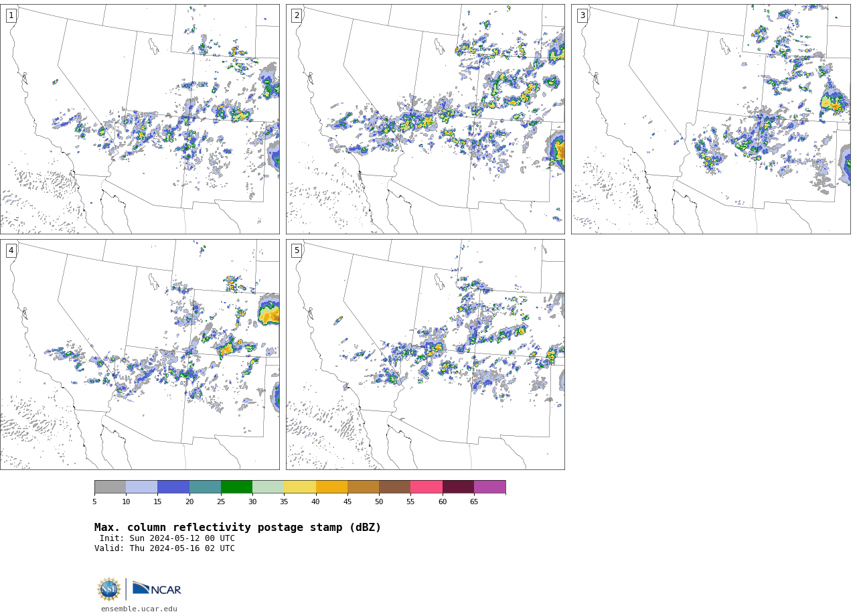Open ensemble member 4 reflectivity map
The image size is (857, 616).
point(140,354)
